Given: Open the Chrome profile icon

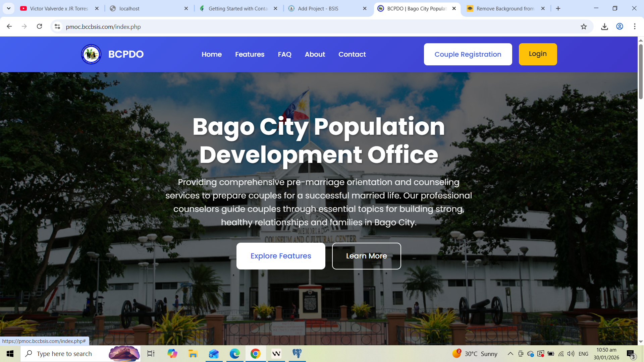Looking at the screenshot, I should pyautogui.click(x=620, y=26).
